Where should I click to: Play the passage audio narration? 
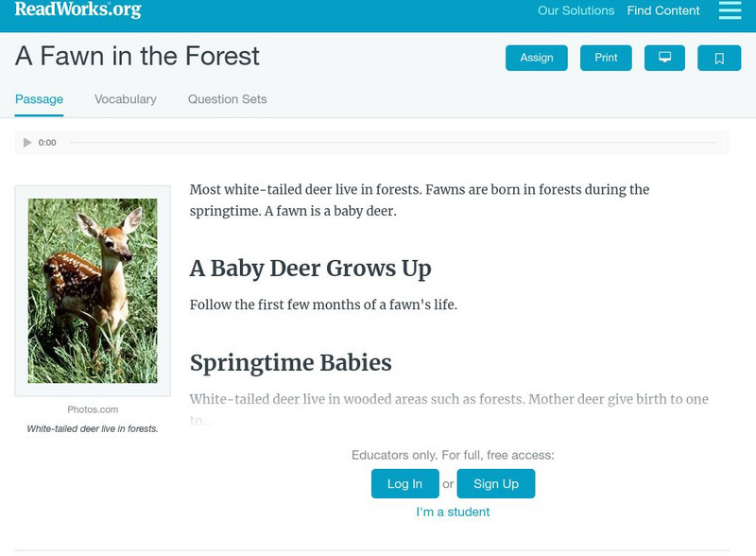click(26, 143)
